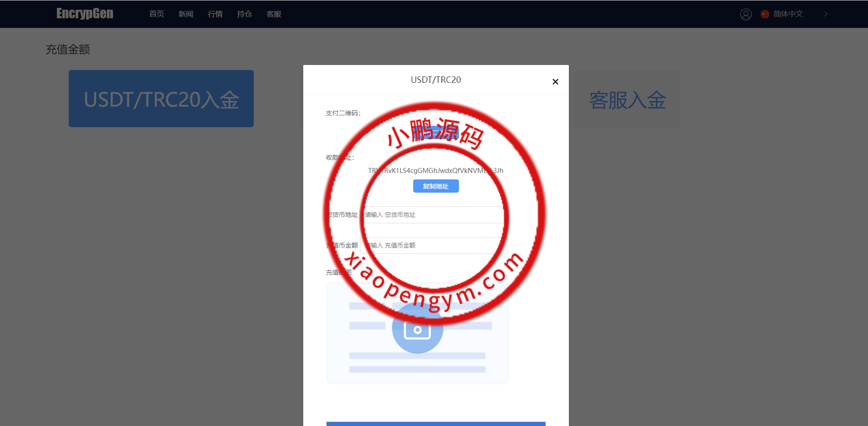Go to the 首页 home page
Image resolution: width=868 pixels, height=426 pixels.
click(157, 14)
